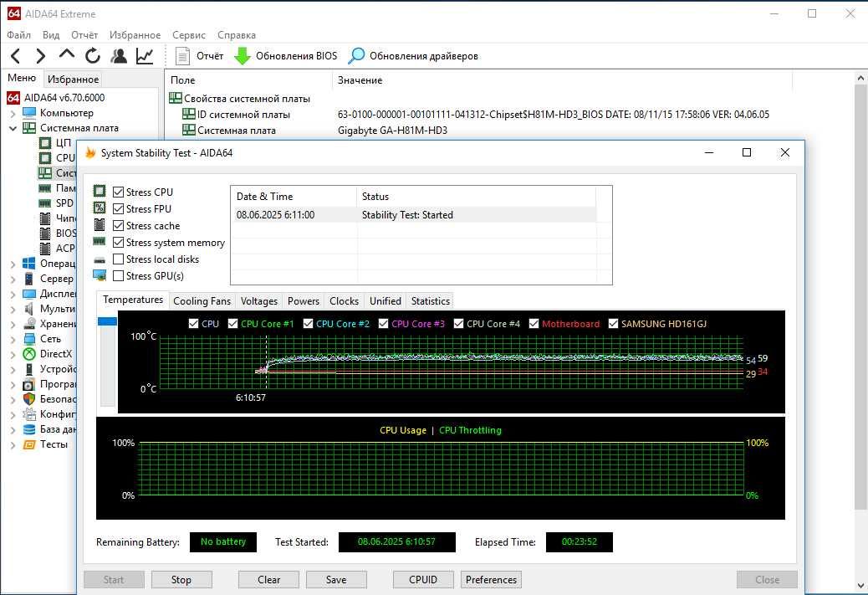Open the Preferences button
Viewport: 868px width, 595px height.
pyautogui.click(x=491, y=579)
